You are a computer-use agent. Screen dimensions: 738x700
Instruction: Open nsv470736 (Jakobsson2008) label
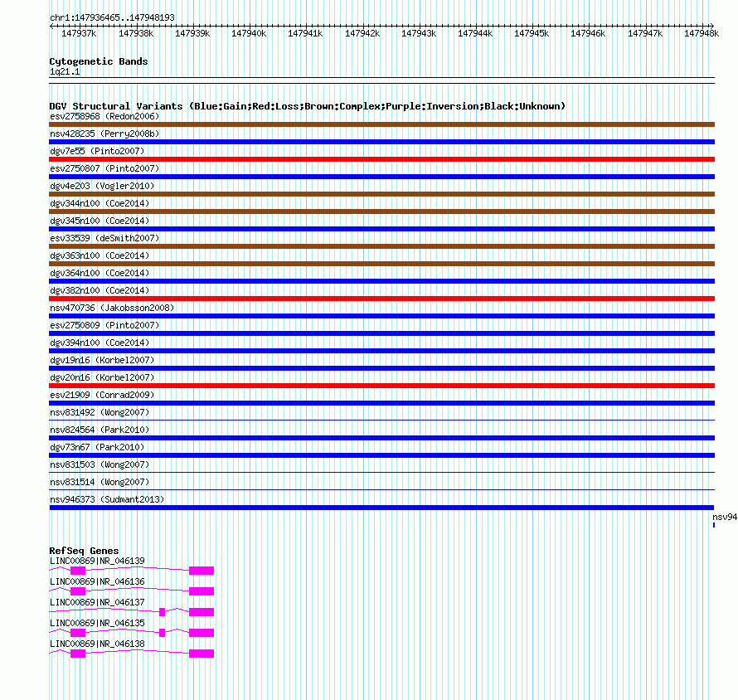tap(112, 308)
